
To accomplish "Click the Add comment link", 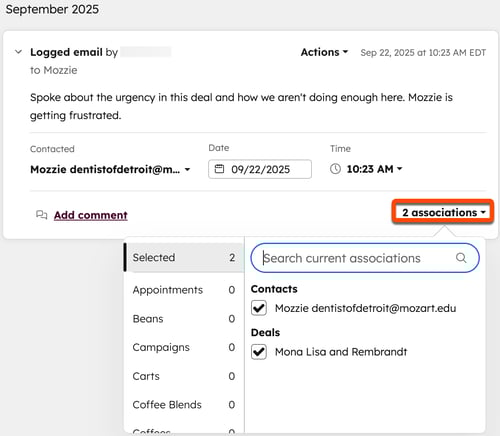I will pos(91,215).
